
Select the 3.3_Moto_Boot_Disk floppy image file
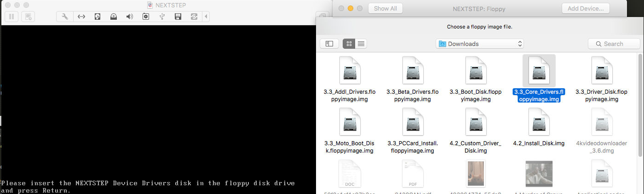tap(350, 122)
